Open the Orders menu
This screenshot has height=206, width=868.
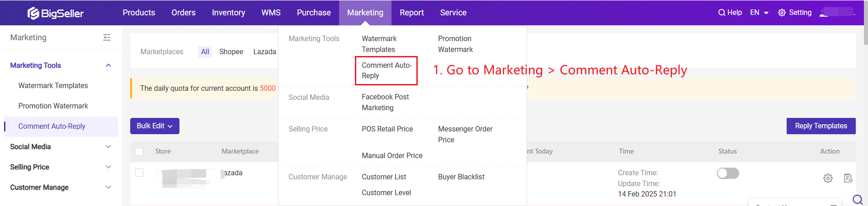pos(184,13)
